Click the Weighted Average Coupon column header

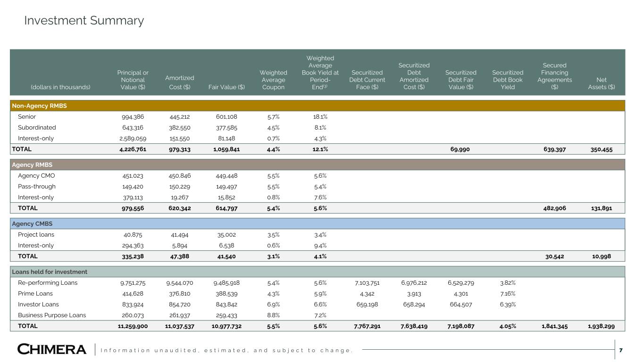pos(273,80)
